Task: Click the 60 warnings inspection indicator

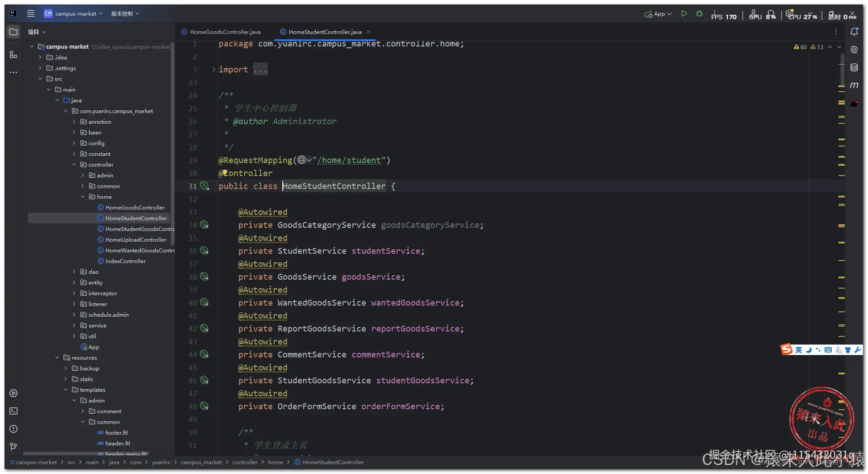Action: point(800,47)
